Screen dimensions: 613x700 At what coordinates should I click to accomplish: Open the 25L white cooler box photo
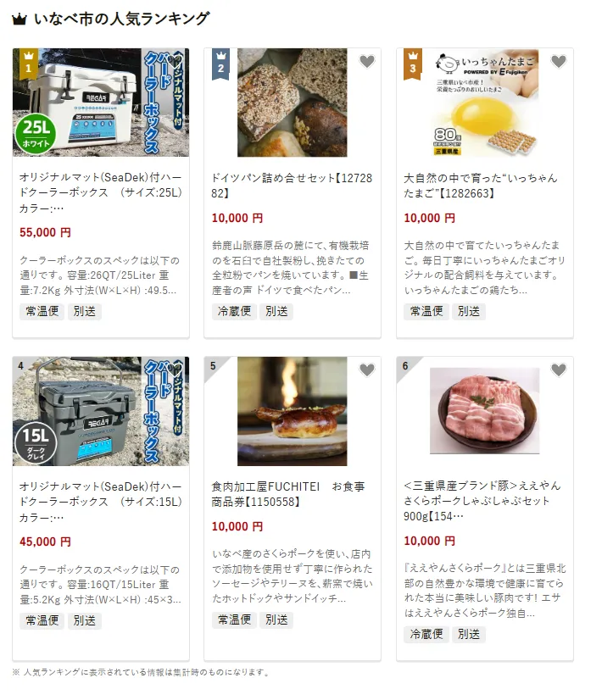(101, 103)
